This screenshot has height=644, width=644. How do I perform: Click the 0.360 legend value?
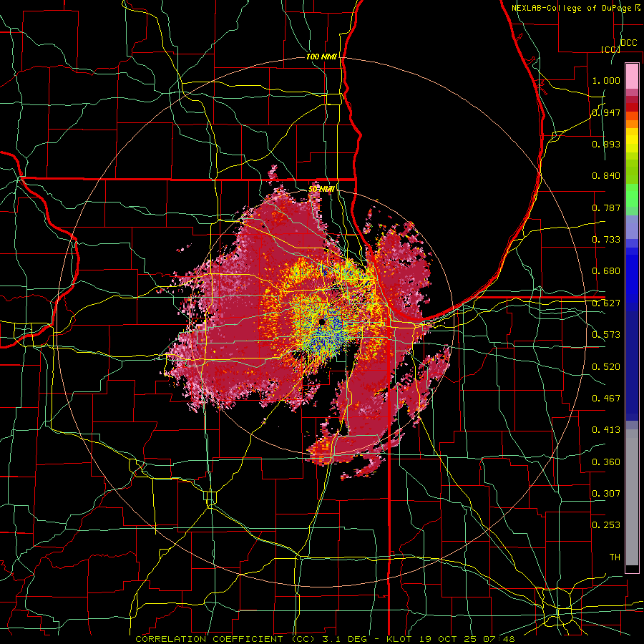click(x=606, y=462)
